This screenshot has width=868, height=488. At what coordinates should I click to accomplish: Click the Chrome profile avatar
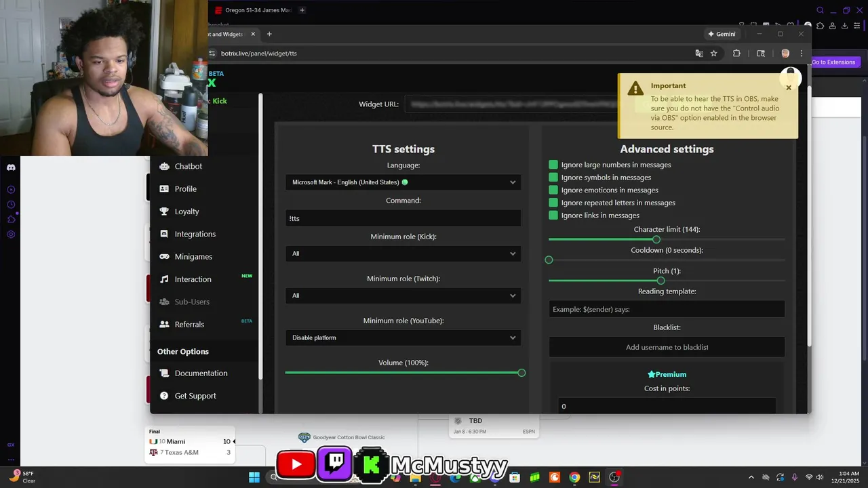[x=785, y=53]
